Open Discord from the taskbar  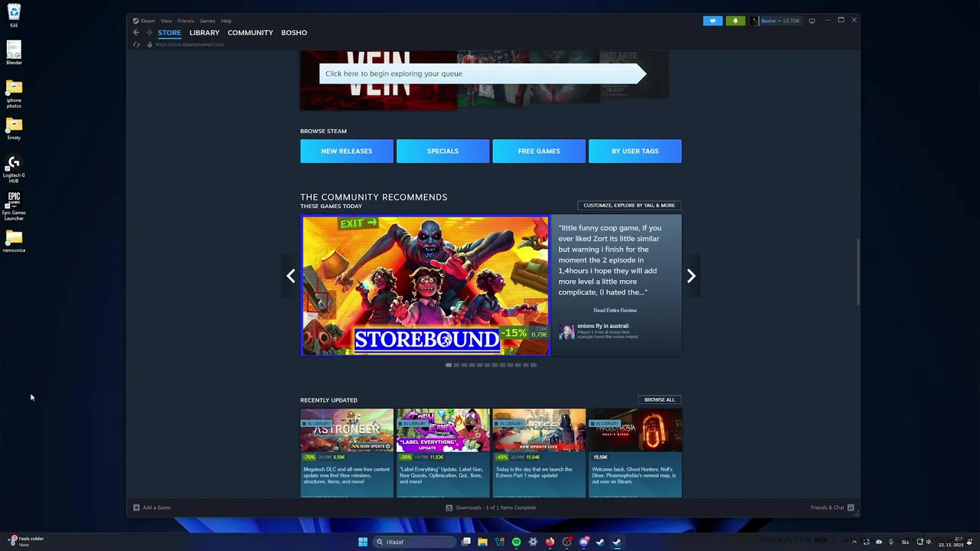pos(583,542)
